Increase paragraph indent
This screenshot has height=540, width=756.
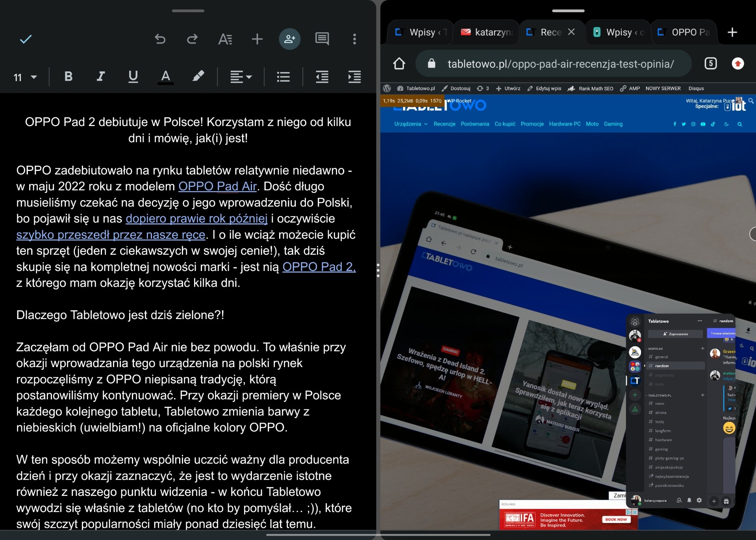354,77
